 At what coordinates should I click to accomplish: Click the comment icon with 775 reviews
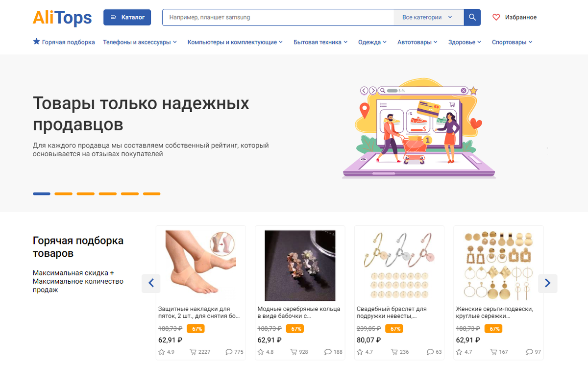pyautogui.click(x=229, y=352)
